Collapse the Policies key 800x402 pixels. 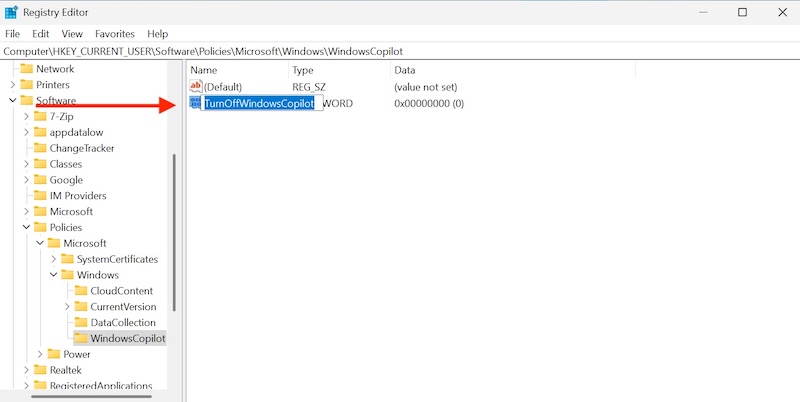(x=27, y=227)
